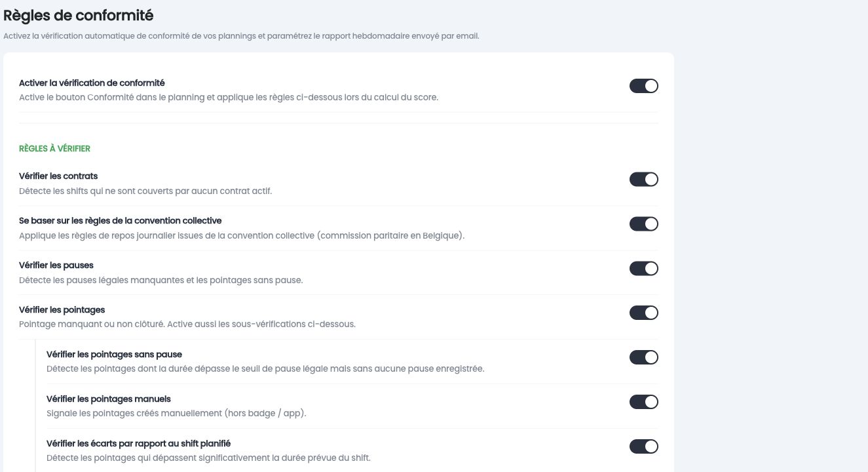This screenshot has width=868, height=472.
Task: Toggle the Activer la vérification de conformité switch
Action: click(643, 86)
